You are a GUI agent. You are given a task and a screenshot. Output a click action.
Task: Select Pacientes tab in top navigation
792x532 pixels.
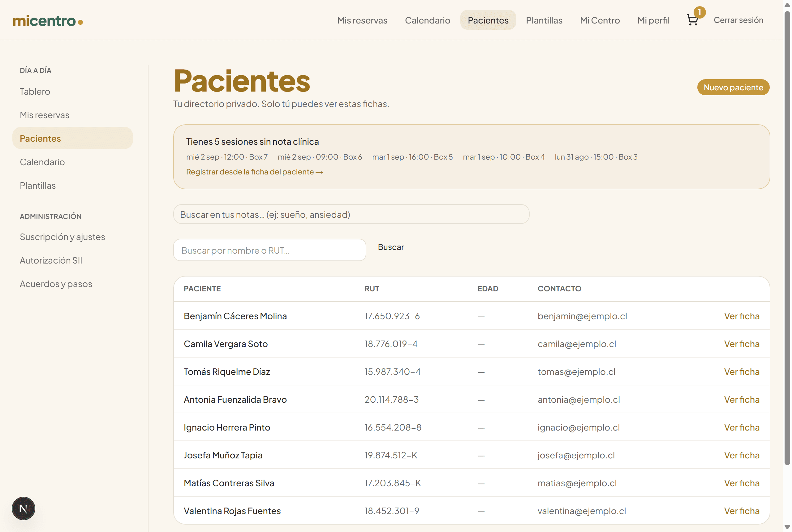(488, 20)
